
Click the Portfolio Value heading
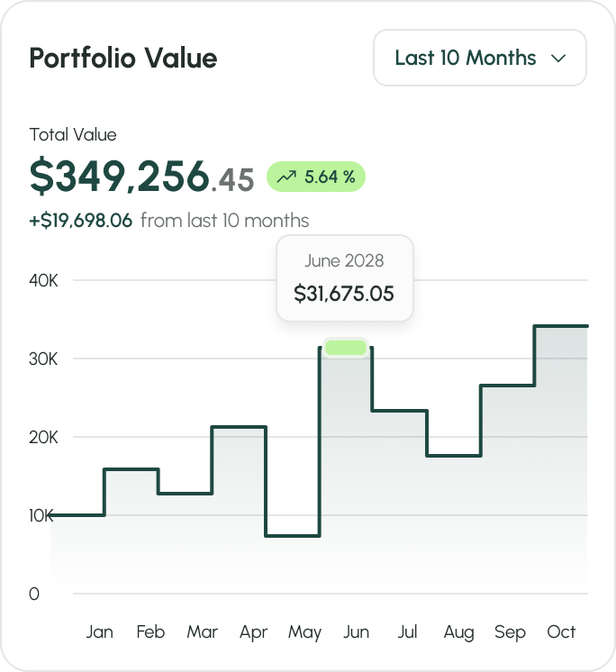click(123, 59)
